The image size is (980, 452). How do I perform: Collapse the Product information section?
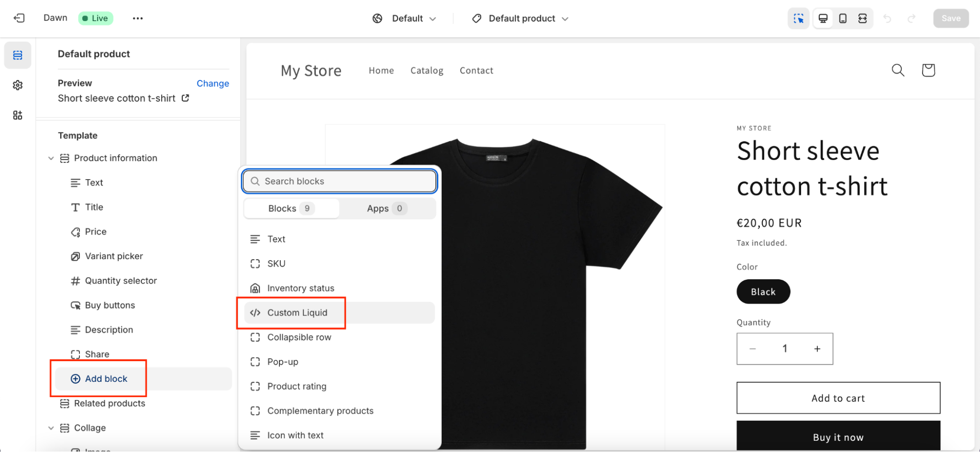click(51, 158)
